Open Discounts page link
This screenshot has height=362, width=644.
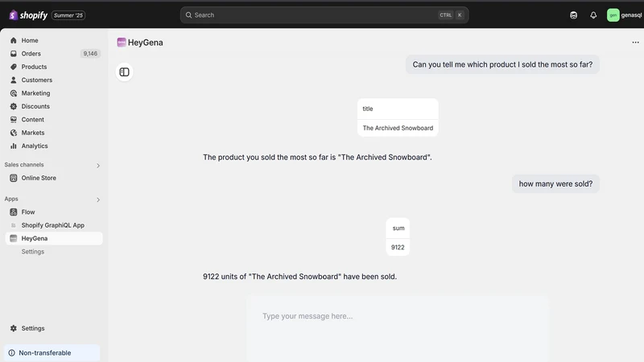pos(35,106)
